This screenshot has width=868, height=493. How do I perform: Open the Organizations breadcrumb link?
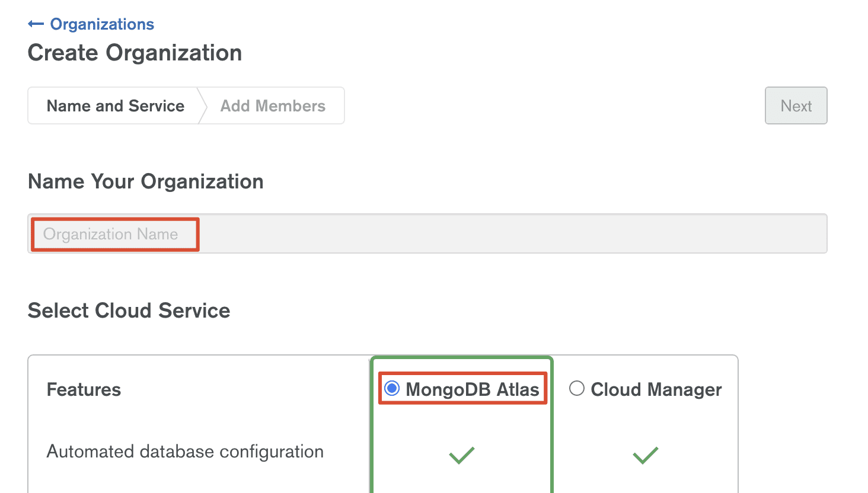102,24
